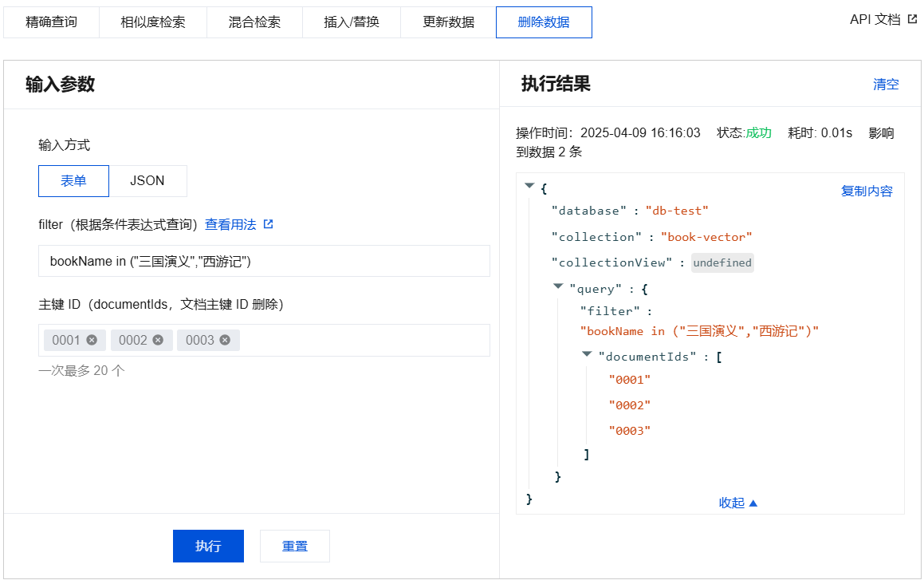Go to the 混合检索 tab
Screen dimensions: 924x584
click(254, 22)
